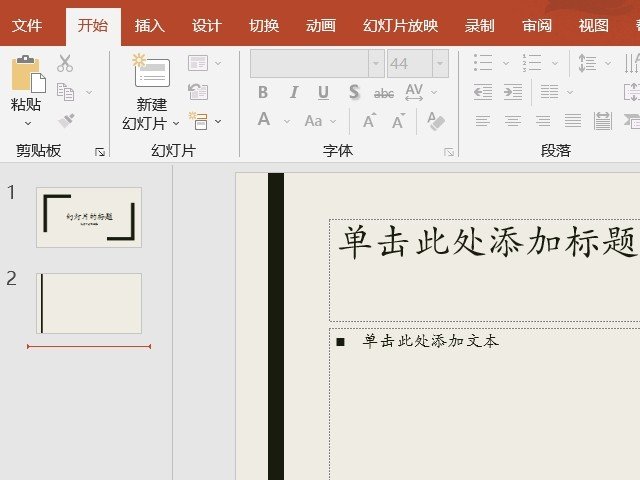Screen dimensions: 640x480
Task: Click the font size box showing 44
Action: tap(409, 63)
